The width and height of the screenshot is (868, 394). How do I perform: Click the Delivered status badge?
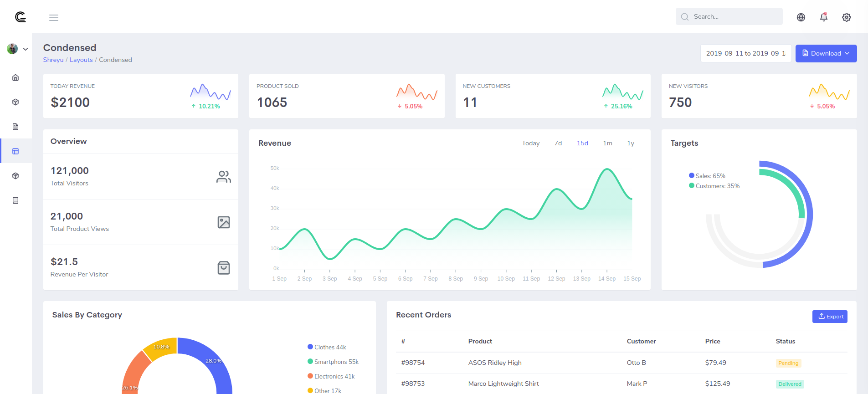tap(790, 384)
